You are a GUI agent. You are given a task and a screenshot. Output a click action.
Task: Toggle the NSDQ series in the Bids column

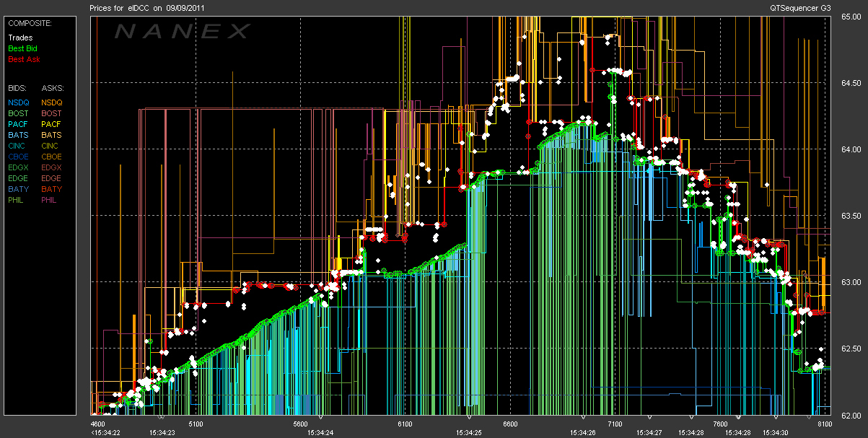click(18, 102)
